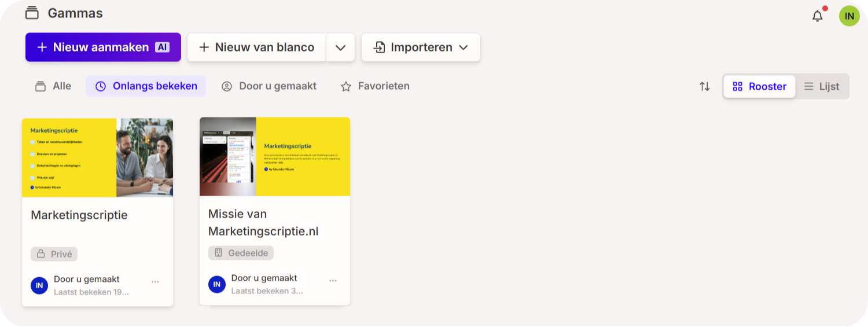This screenshot has width=868, height=327.
Task: Open more options for Missie van Marketingscriptie.nl card
Action: point(333,281)
